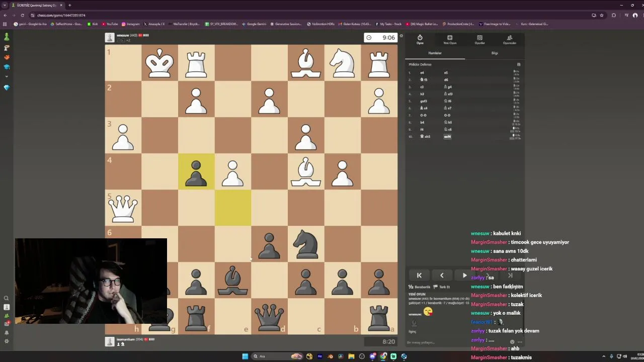This screenshot has height=362, width=644.
Task: Jump to the first move of the game
Action: tap(419, 275)
